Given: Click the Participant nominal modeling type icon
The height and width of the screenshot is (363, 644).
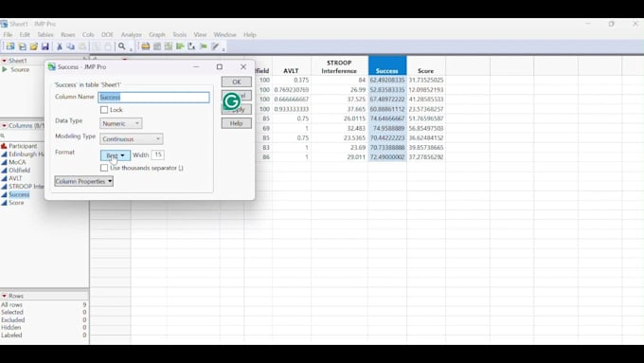Looking at the screenshot, I should pyautogui.click(x=4, y=146).
